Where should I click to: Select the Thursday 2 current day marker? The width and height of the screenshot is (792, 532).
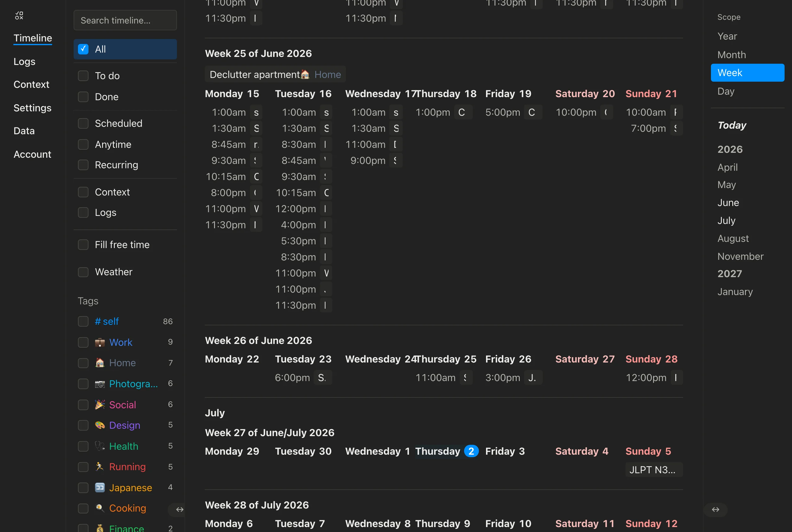click(x=446, y=451)
